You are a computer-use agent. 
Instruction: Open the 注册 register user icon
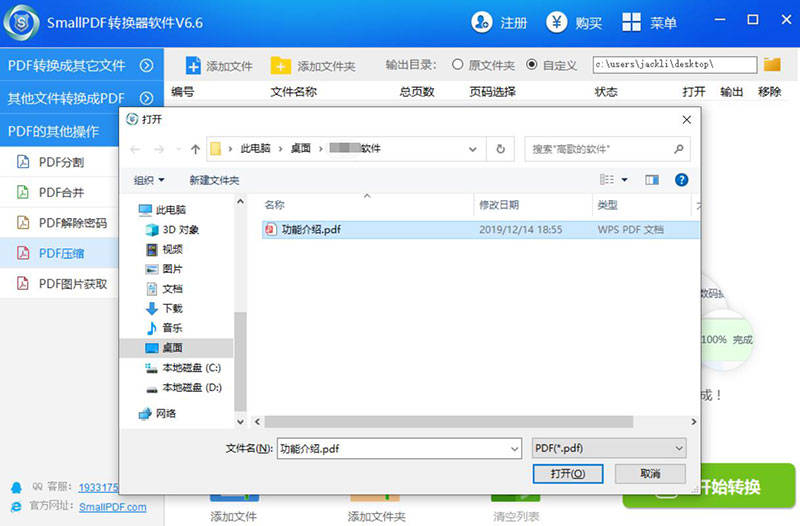click(x=481, y=22)
